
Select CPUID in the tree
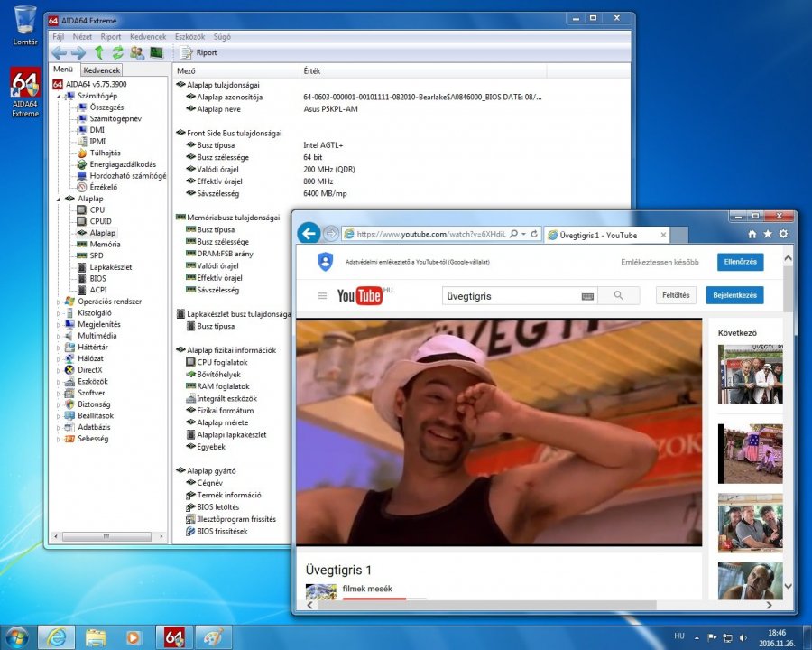(100, 221)
